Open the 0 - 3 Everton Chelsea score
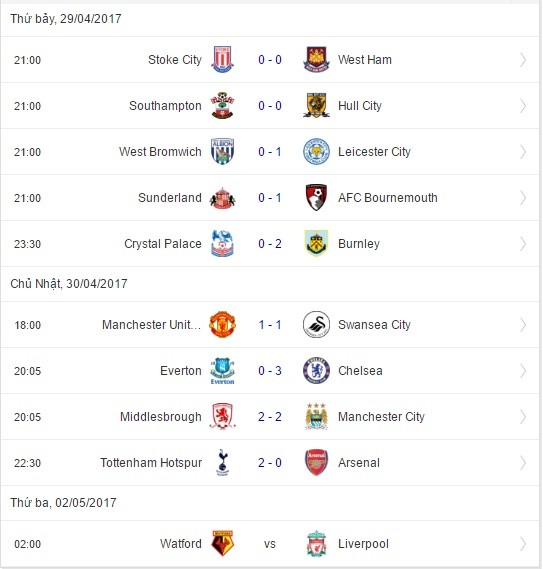 tap(270, 371)
